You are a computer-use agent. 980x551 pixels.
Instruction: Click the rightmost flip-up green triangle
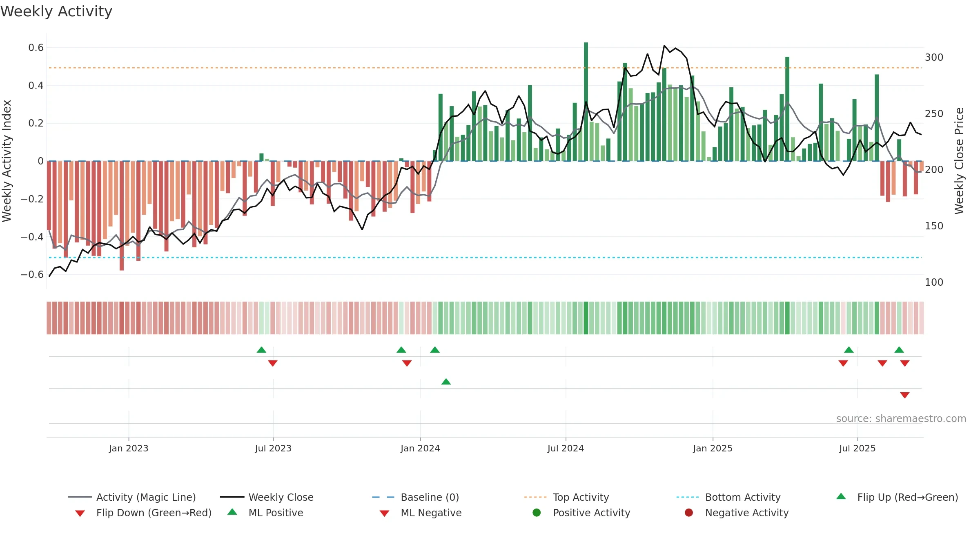coord(899,350)
